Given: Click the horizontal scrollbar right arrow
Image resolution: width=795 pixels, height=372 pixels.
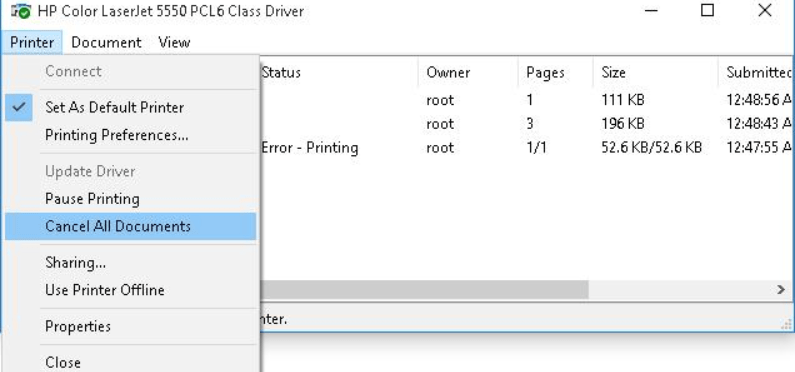Looking at the screenshot, I should pos(781,290).
